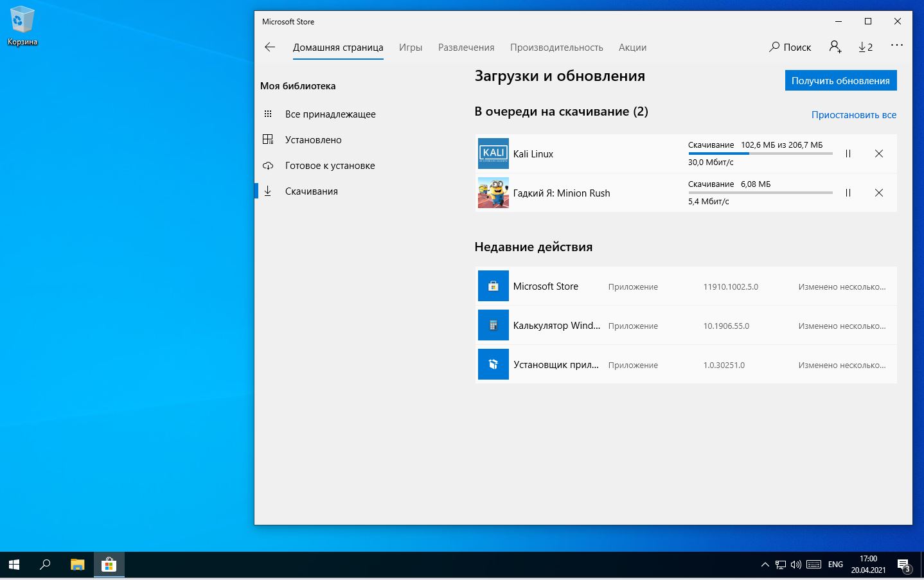Click the Minion Rush app thumbnail
This screenshot has width=924, height=580.
[x=493, y=193]
